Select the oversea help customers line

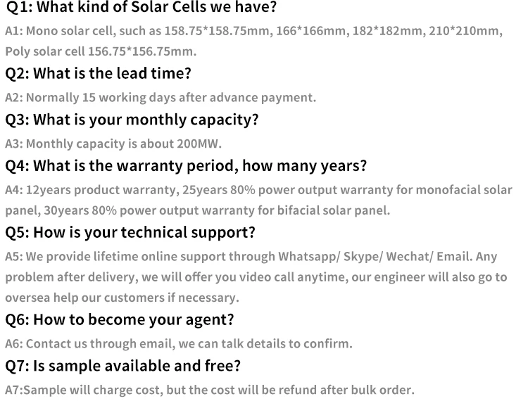coord(122,298)
